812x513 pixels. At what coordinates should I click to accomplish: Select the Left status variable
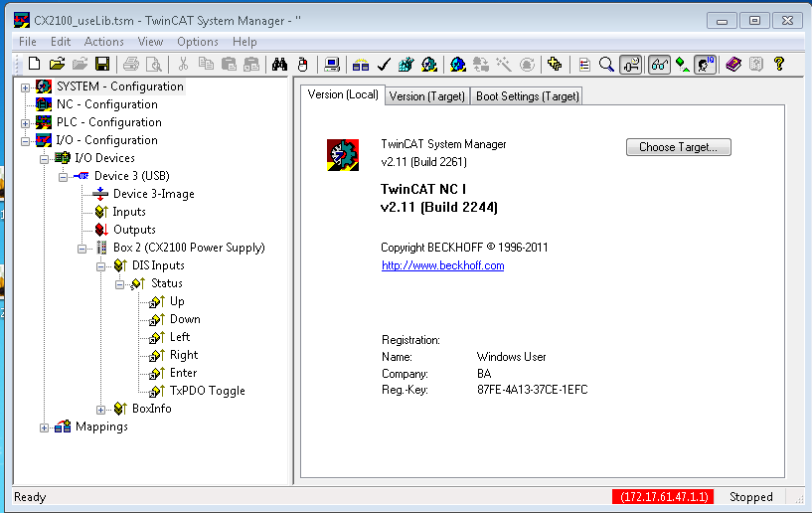pos(180,337)
